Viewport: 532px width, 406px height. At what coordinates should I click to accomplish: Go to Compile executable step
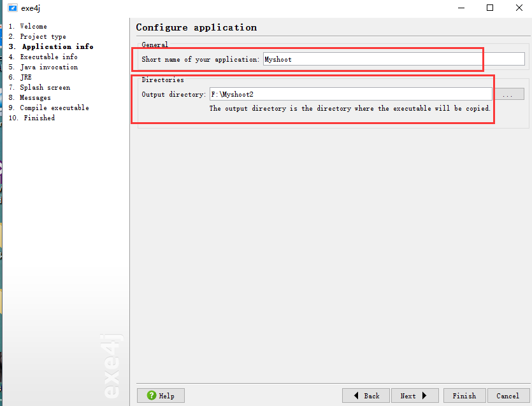[49, 108]
